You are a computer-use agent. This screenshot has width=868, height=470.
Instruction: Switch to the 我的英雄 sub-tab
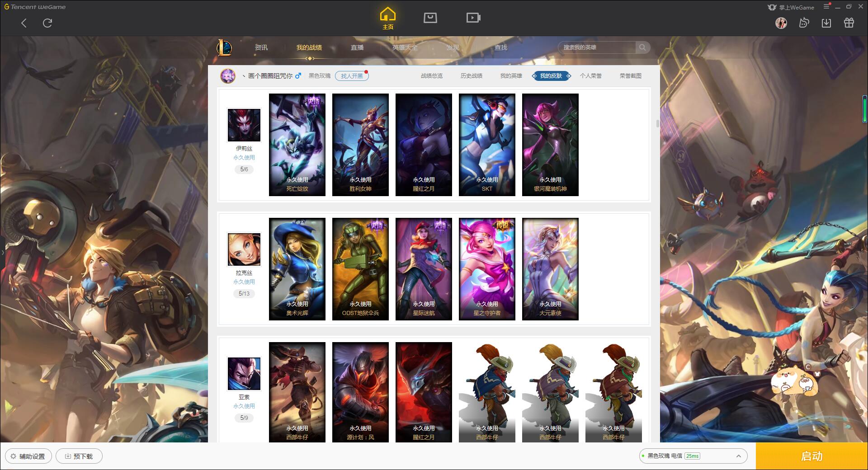pos(511,76)
